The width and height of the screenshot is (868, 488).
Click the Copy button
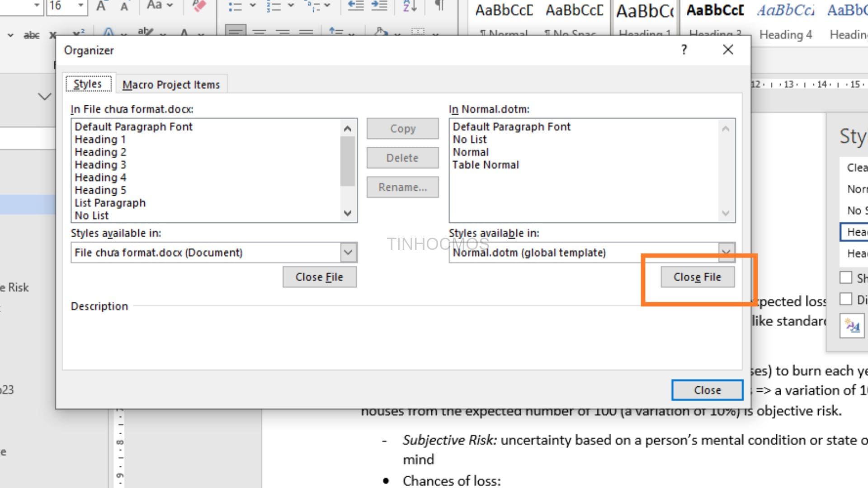403,129
